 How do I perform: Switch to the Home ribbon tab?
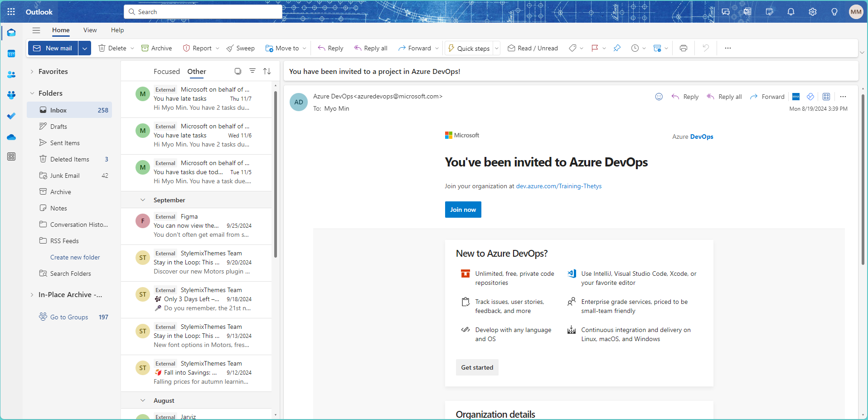(x=61, y=30)
